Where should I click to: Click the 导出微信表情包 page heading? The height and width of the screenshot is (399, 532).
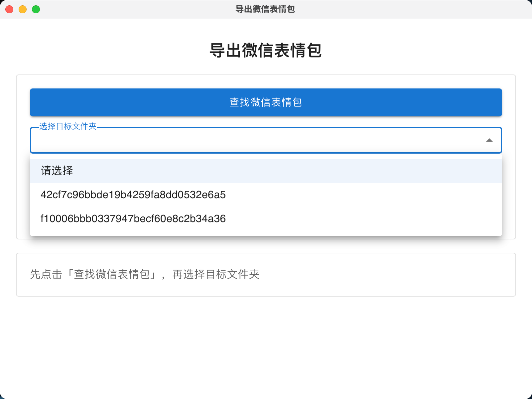266,51
